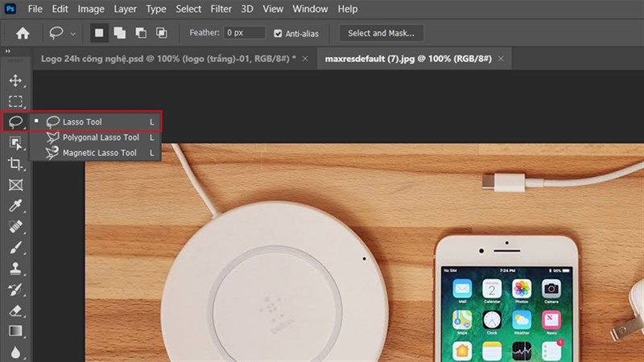Choose Intersect with selection mode icon
The width and height of the screenshot is (644, 362).
coord(162,33)
